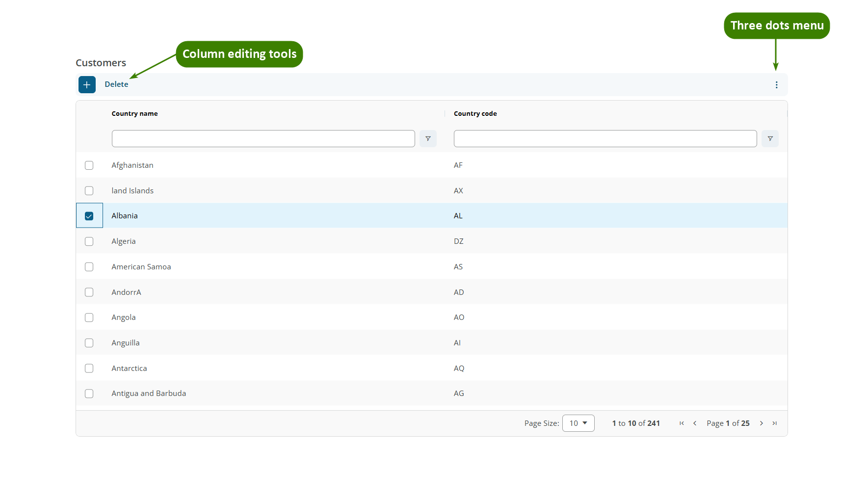Image resolution: width=868 pixels, height=499 pixels.
Task: Check the checkbox for Antigua and Barbuda
Action: pos(89,394)
